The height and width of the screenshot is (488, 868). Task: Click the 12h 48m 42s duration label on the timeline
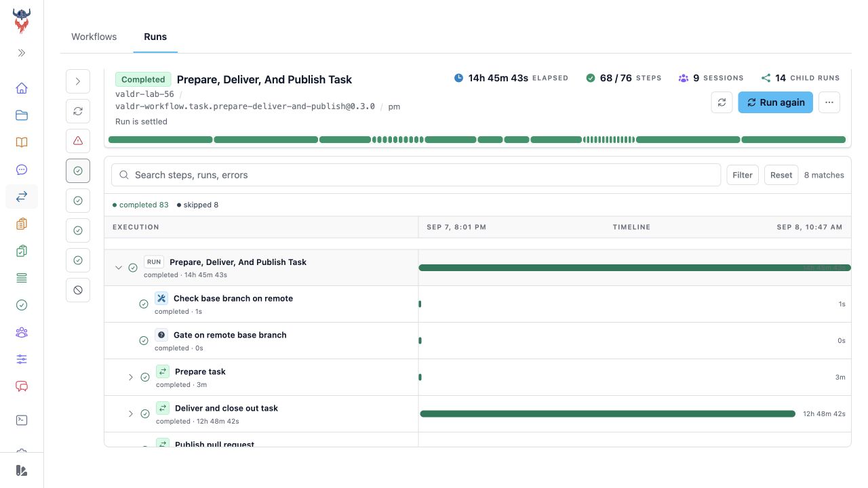pyautogui.click(x=824, y=413)
